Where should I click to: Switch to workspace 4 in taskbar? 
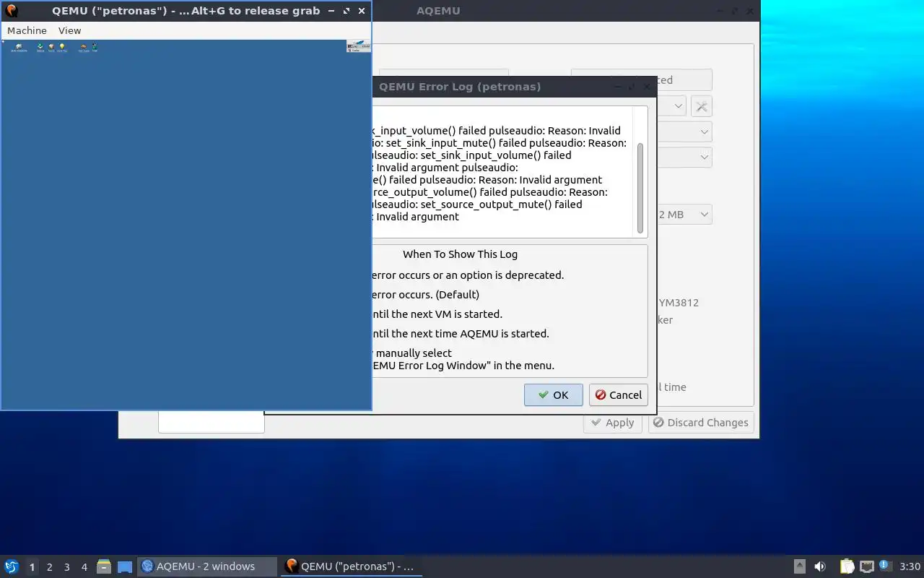point(84,567)
